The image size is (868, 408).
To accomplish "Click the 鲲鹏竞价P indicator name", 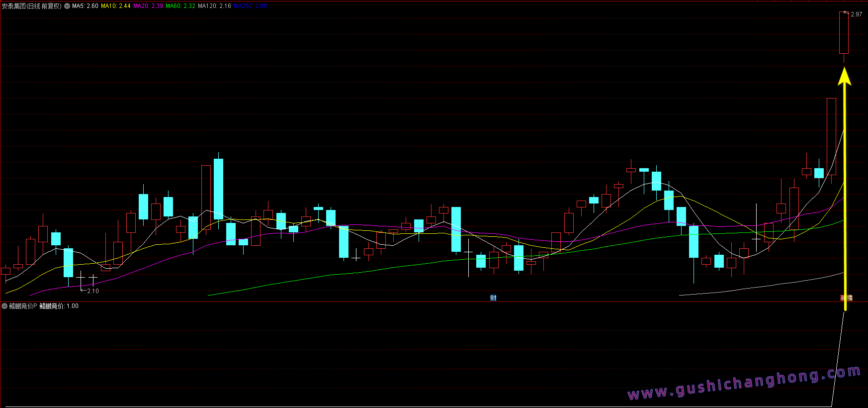I will point(23,306).
